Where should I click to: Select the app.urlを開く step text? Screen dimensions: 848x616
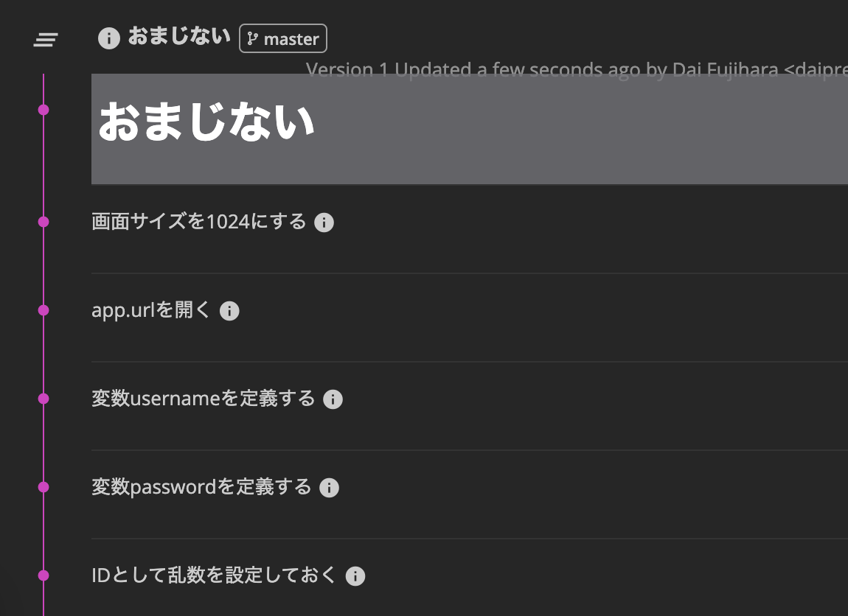151,310
